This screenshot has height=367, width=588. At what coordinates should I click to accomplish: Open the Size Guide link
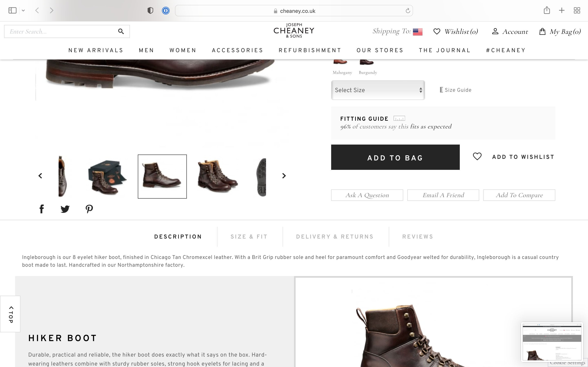[455, 90]
